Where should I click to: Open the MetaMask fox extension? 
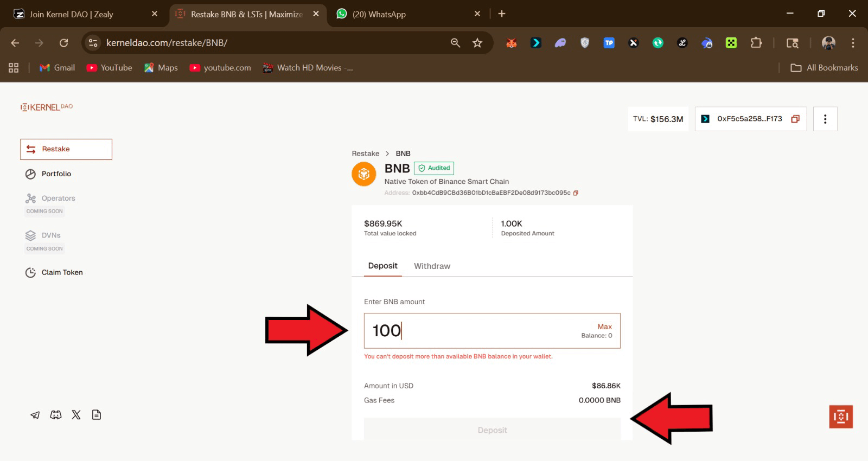coord(512,43)
